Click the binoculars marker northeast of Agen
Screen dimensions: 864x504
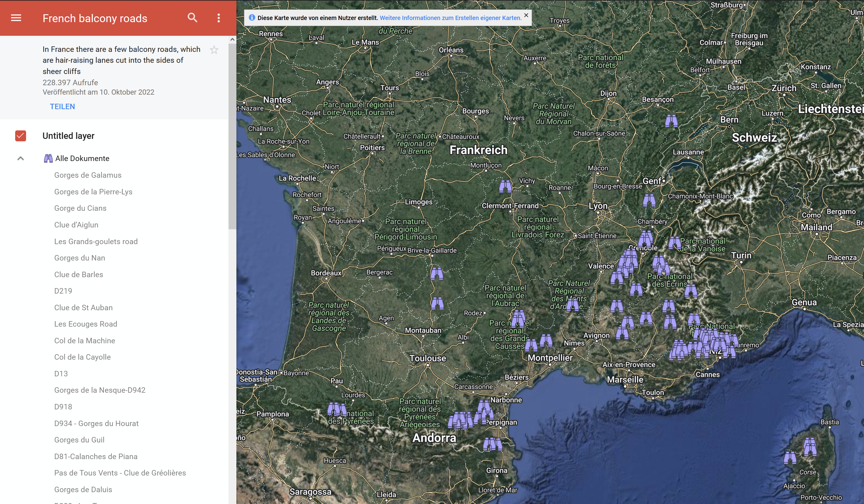pos(437,303)
